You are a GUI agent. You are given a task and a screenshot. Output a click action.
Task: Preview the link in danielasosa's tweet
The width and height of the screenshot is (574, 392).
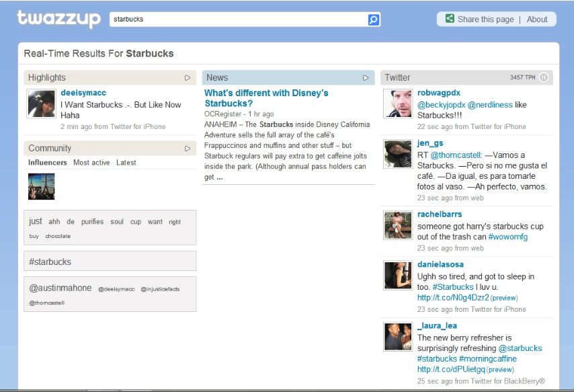(503, 298)
